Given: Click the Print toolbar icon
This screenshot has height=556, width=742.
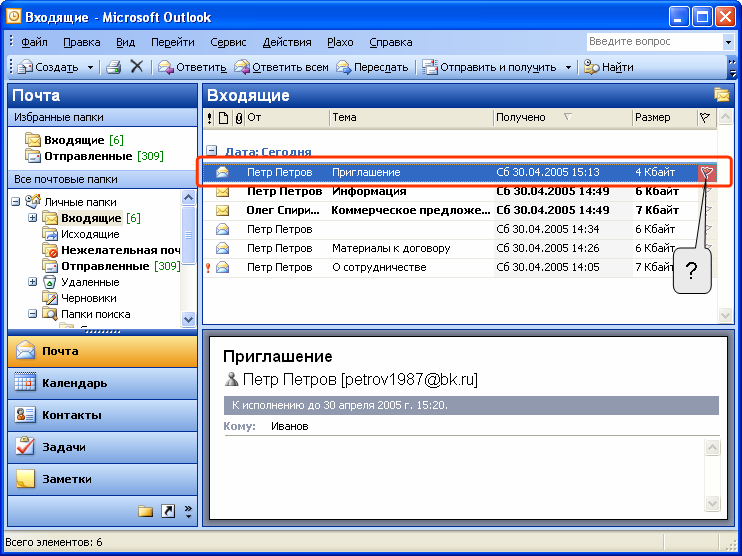Looking at the screenshot, I should [x=114, y=67].
